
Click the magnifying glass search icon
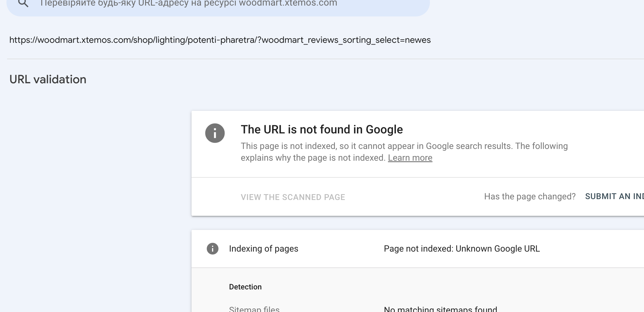click(x=23, y=4)
